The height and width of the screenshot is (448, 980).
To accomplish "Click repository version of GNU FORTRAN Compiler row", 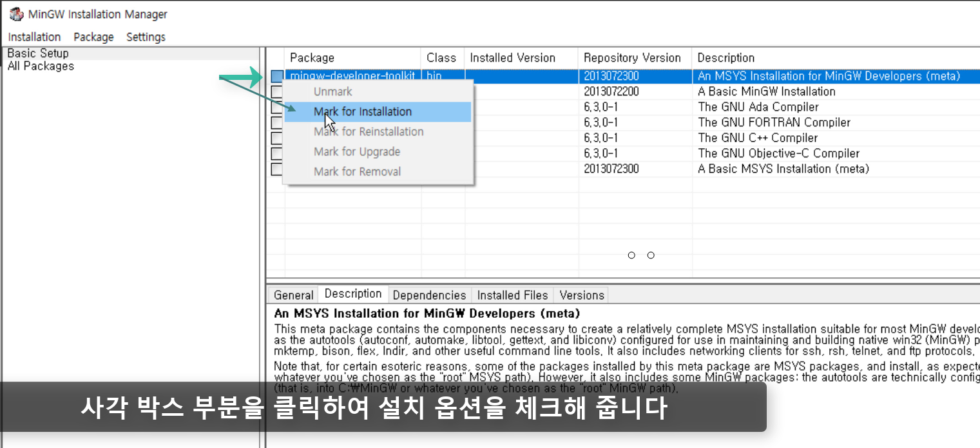I will [601, 122].
